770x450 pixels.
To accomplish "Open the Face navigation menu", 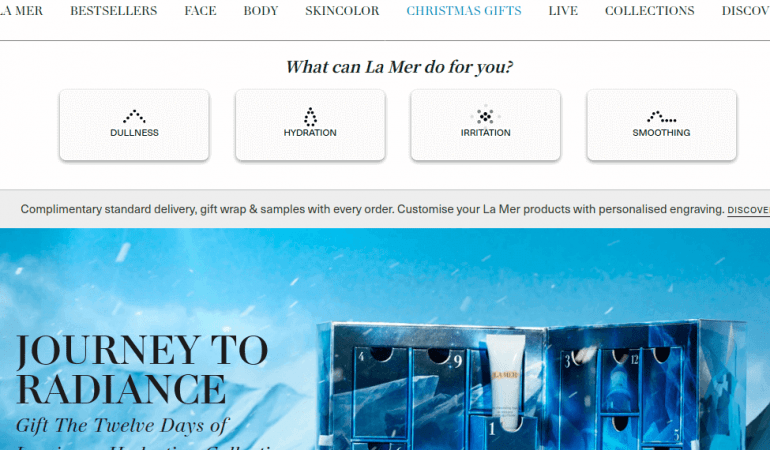I will pos(200,11).
